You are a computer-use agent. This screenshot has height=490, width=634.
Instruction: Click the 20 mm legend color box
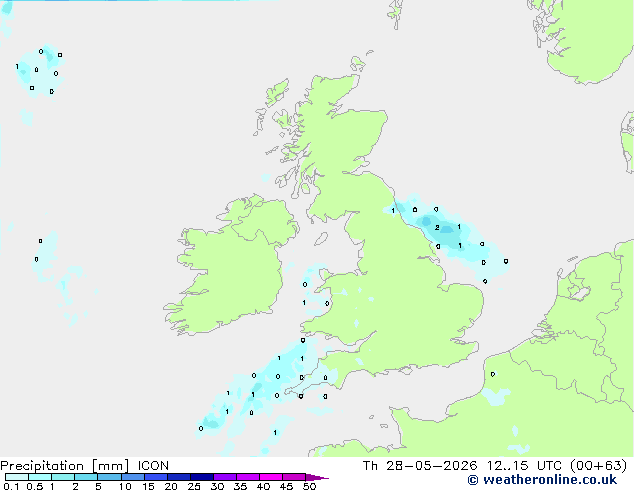pyautogui.click(x=179, y=477)
